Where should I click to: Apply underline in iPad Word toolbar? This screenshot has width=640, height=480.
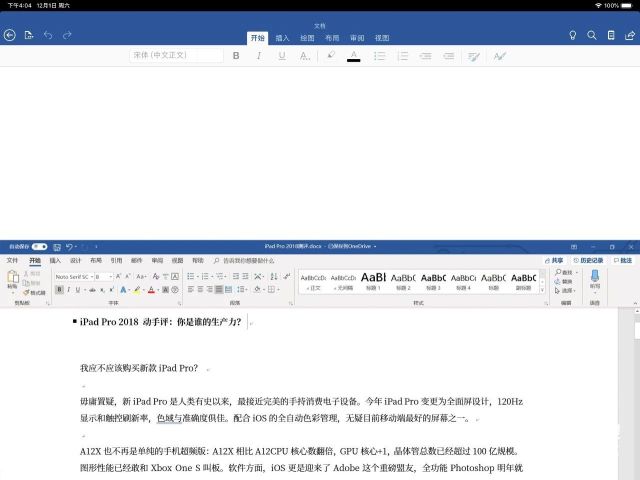click(282, 56)
